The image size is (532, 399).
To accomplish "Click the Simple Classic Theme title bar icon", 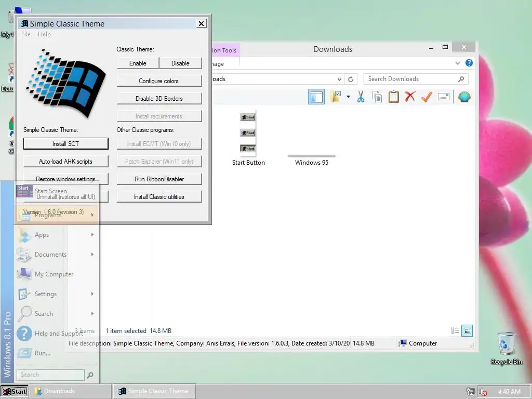I will [x=24, y=23].
